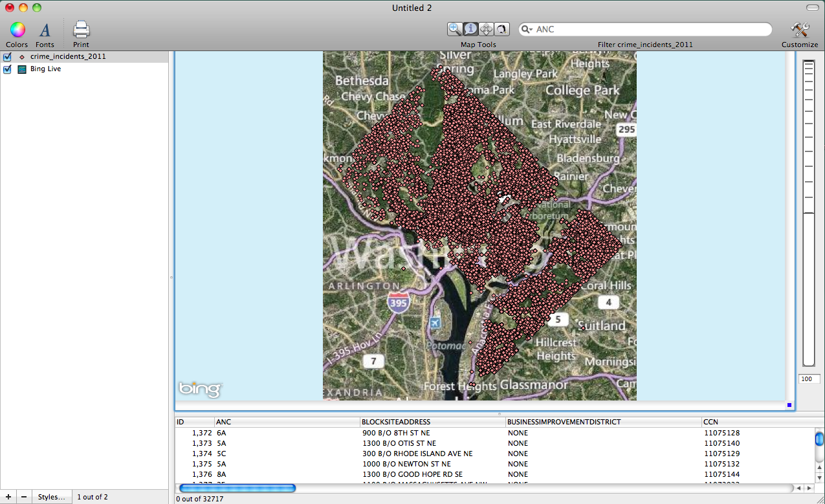Select the Identify info map tool
The width and height of the screenshot is (825, 504).
click(x=470, y=29)
